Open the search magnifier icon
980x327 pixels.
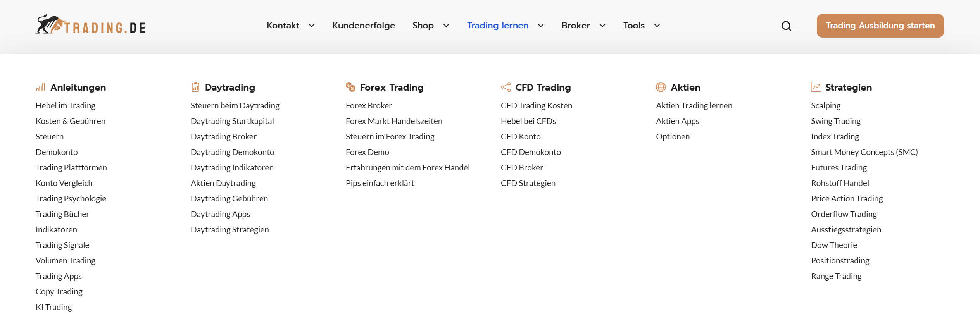pos(786,26)
